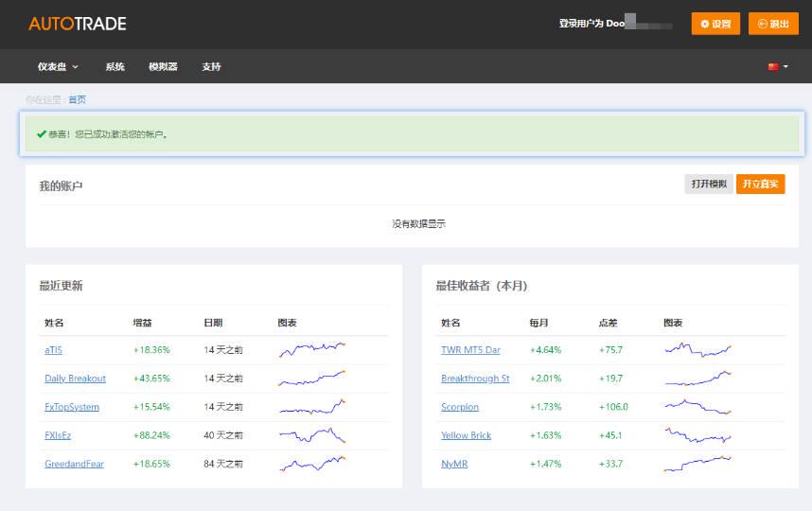Open the Scorpion system link

[460, 407]
